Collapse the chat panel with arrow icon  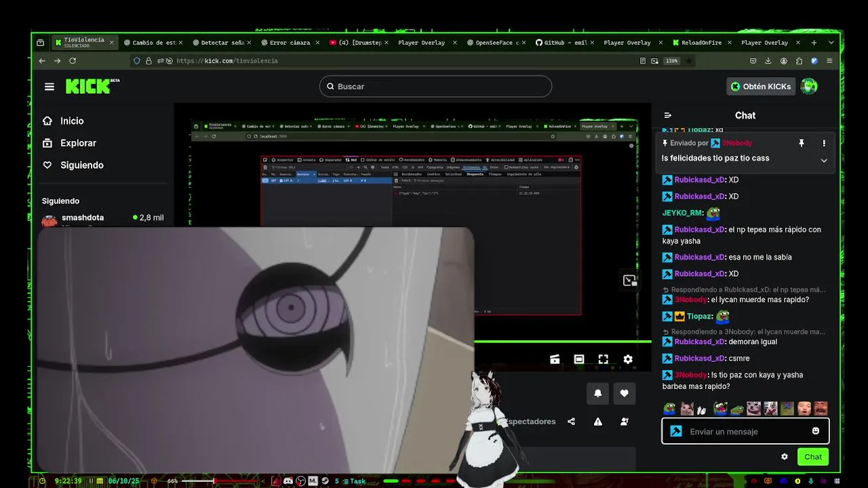point(667,115)
